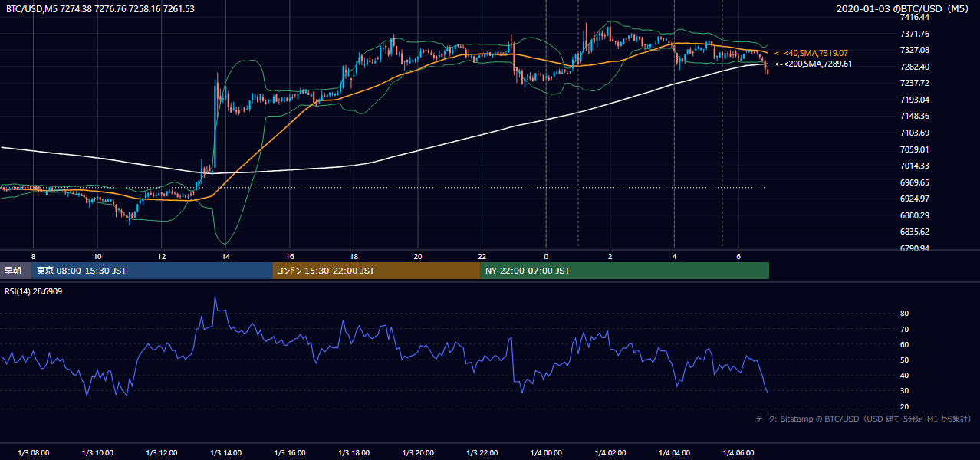Click hour label 8 under price chart
This screenshot has width=980, height=460.
point(33,256)
